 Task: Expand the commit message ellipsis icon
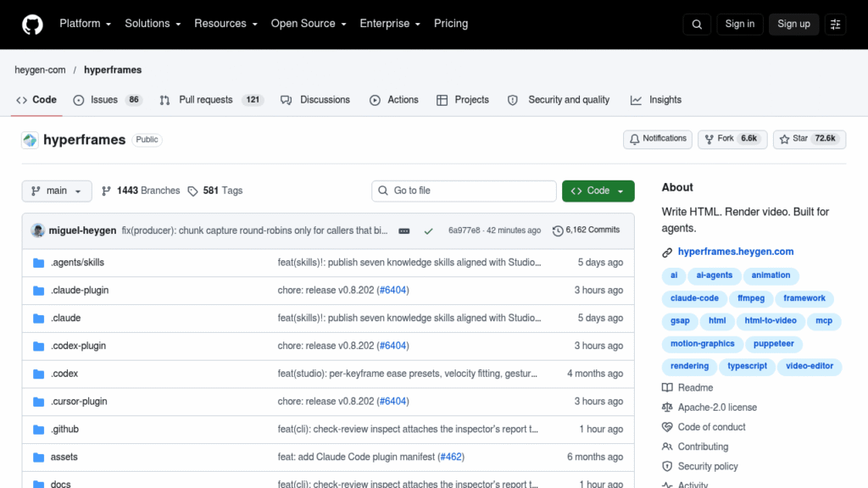coord(404,230)
